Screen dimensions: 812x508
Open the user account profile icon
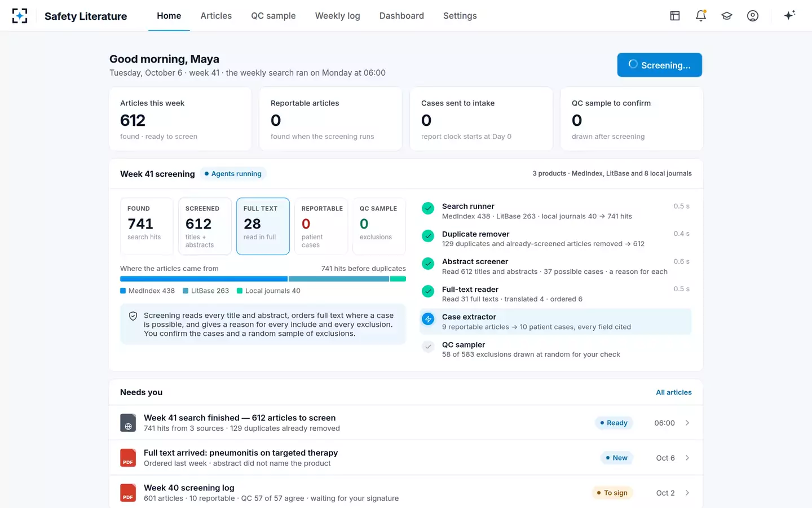(753, 16)
